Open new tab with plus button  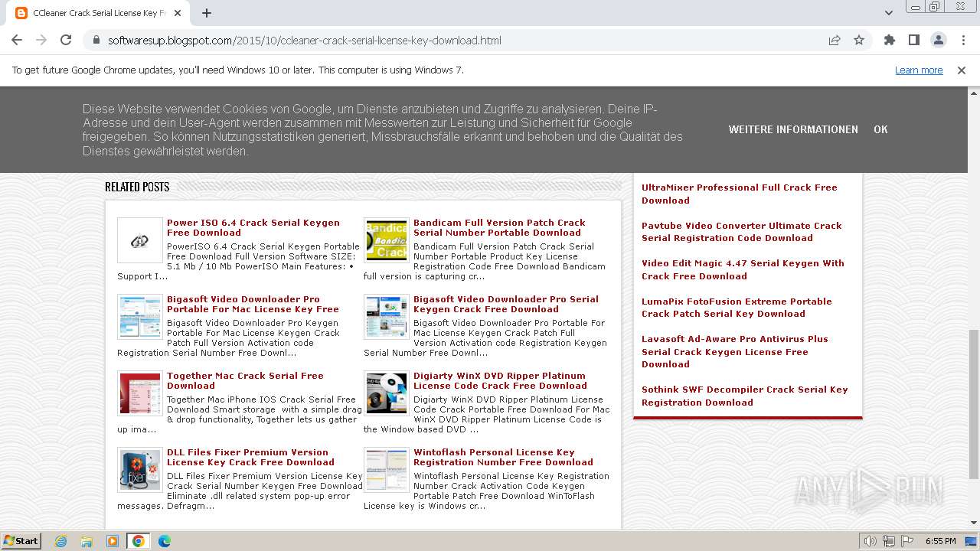[207, 13]
